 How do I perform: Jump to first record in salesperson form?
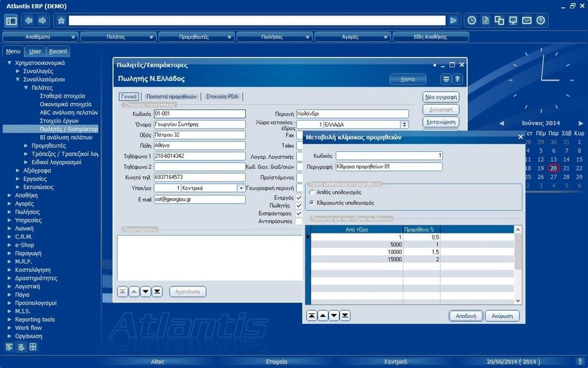pyautogui.click(x=122, y=292)
